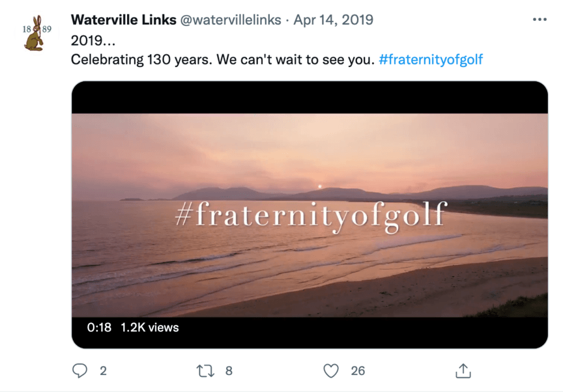Like the tweet with heart icon
The height and width of the screenshot is (392, 563).
coord(331,371)
